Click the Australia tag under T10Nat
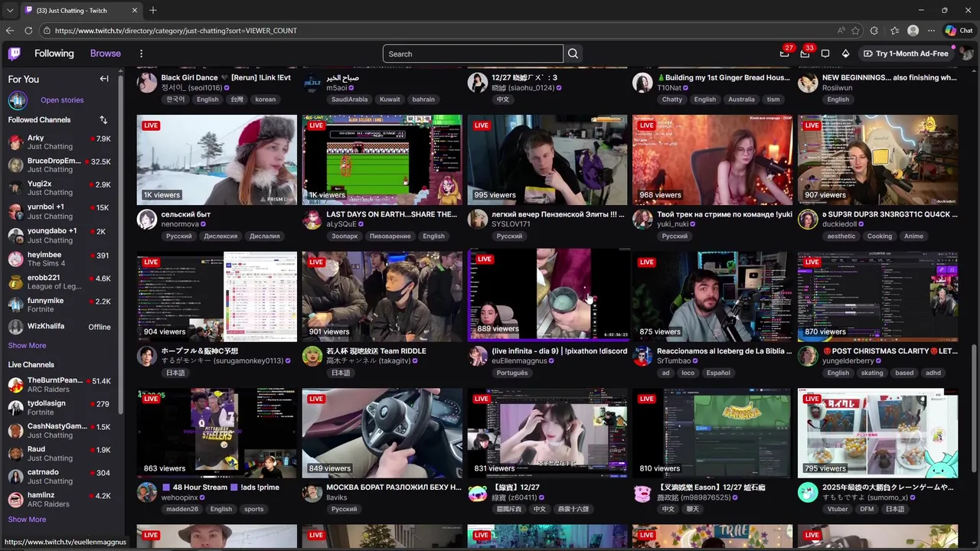Screen dimensions: 980x551 tap(741, 99)
